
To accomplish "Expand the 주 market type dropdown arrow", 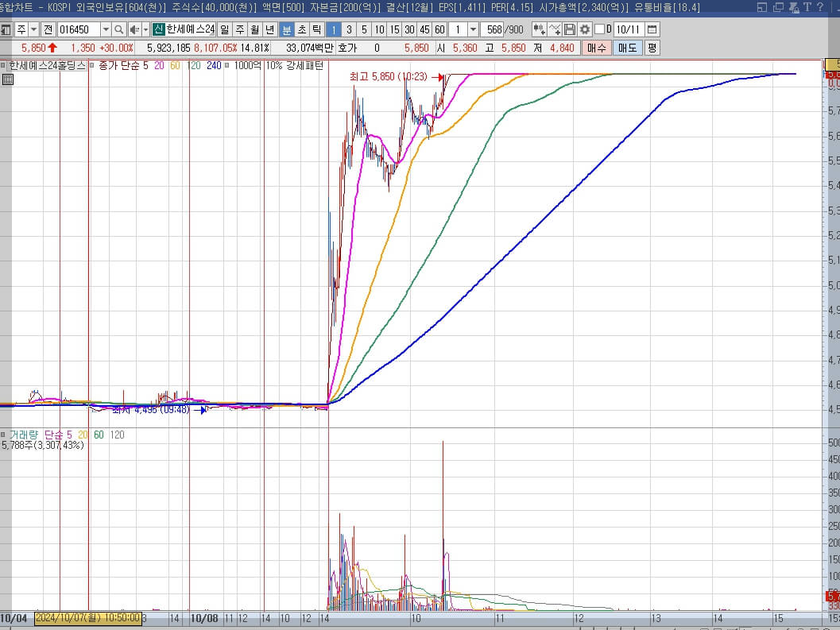I will pos(33,29).
